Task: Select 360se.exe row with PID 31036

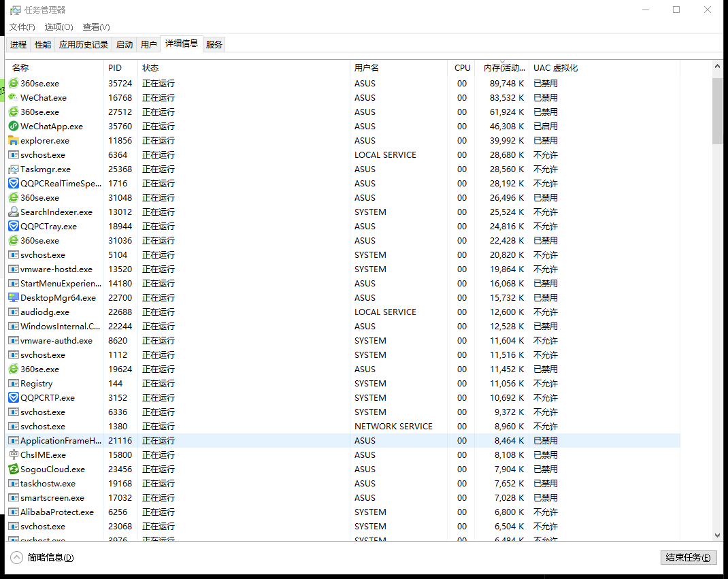Action: 344,241
